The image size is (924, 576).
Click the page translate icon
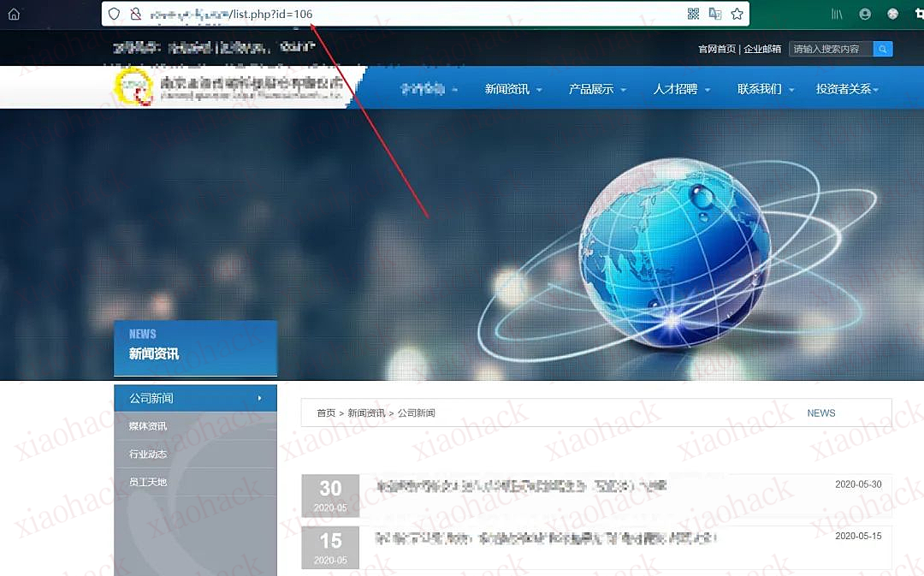pos(716,14)
